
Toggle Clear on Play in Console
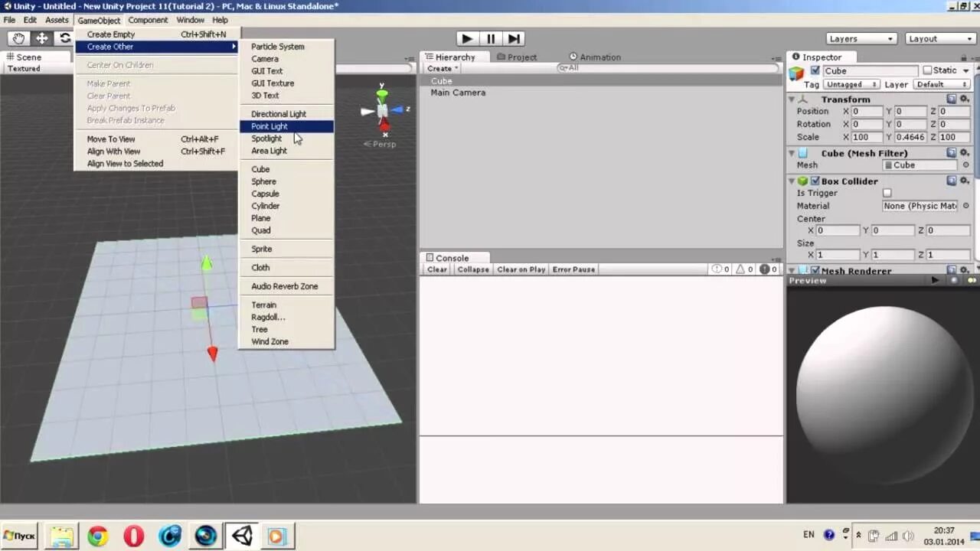coord(521,269)
